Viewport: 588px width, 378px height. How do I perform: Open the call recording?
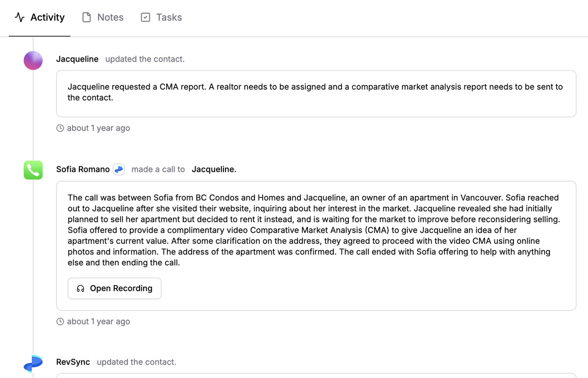114,288
